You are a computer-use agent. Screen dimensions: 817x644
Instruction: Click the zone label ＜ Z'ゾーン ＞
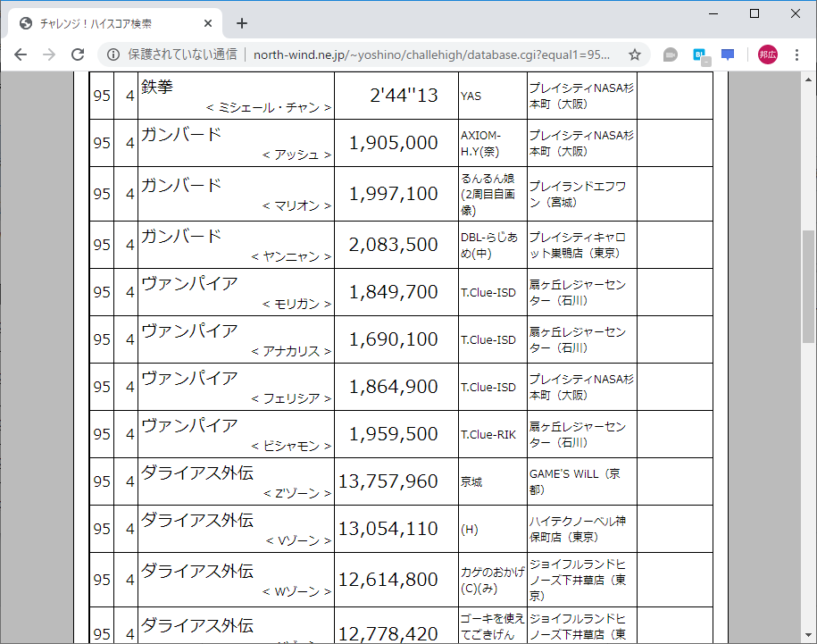pyautogui.click(x=297, y=493)
